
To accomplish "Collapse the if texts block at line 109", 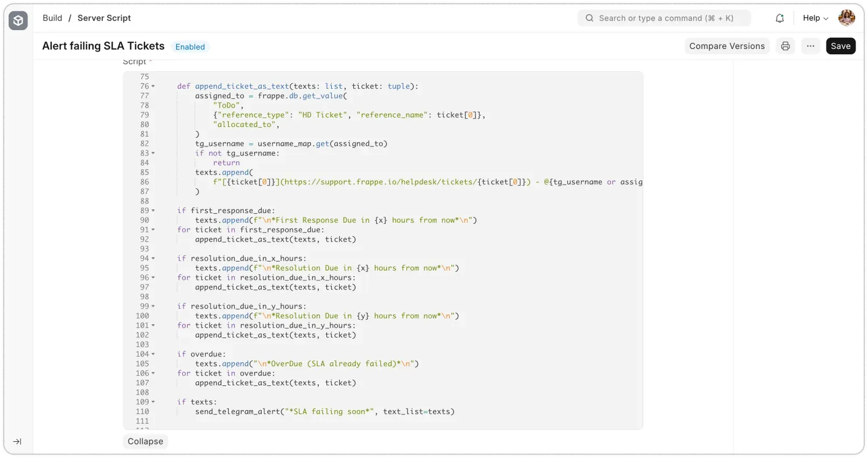I will point(153,402).
